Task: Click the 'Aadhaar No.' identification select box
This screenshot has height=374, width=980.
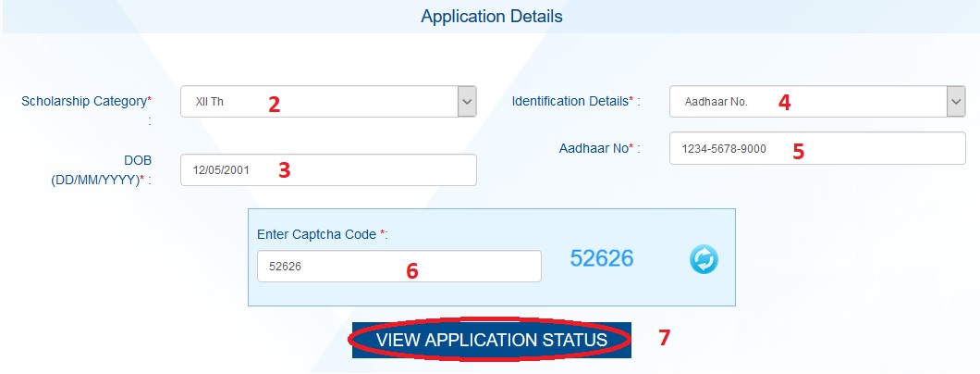Action: (x=806, y=102)
